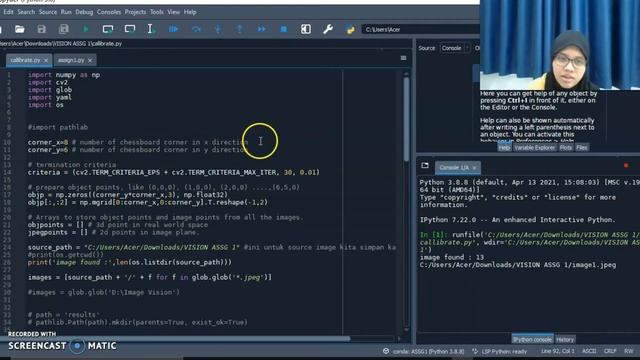This screenshot has width=640, height=360.
Task: Continue execution until next breakpoint
Action: pyautogui.click(x=262, y=29)
